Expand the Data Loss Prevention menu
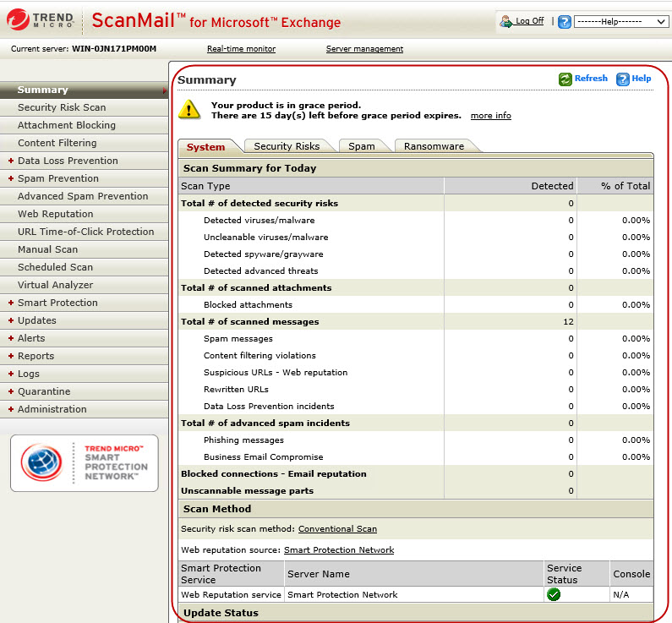672x623 pixels. point(68,161)
